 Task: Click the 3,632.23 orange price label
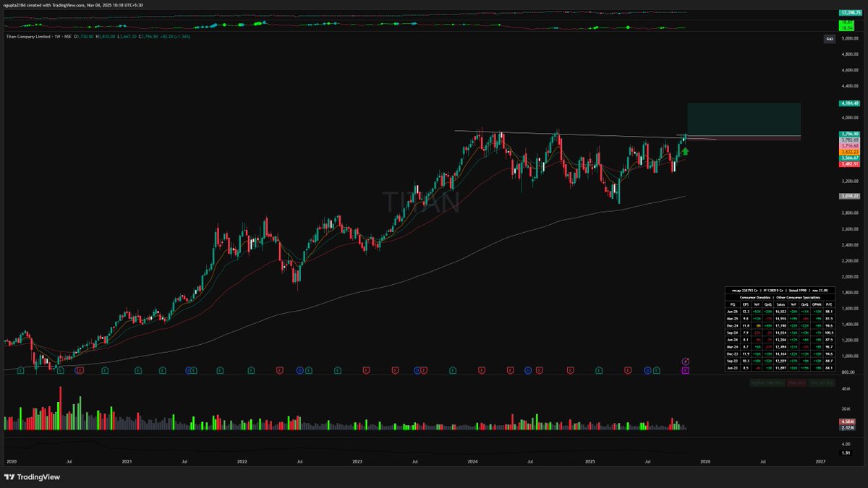(x=848, y=152)
